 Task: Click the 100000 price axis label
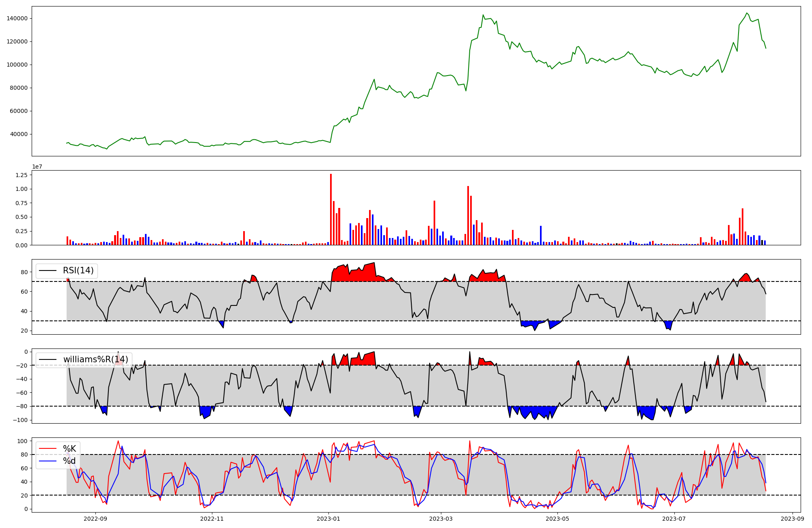[17, 65]
